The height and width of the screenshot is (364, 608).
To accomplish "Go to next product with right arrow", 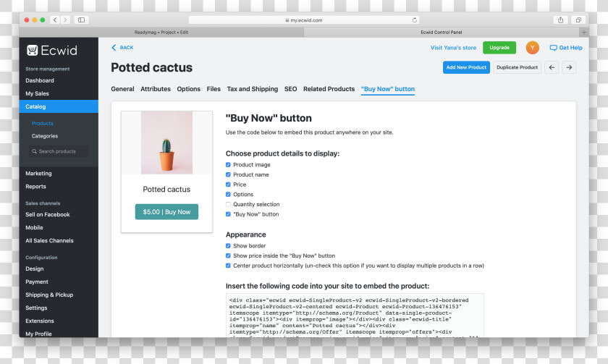I will [x=569, y=67].
